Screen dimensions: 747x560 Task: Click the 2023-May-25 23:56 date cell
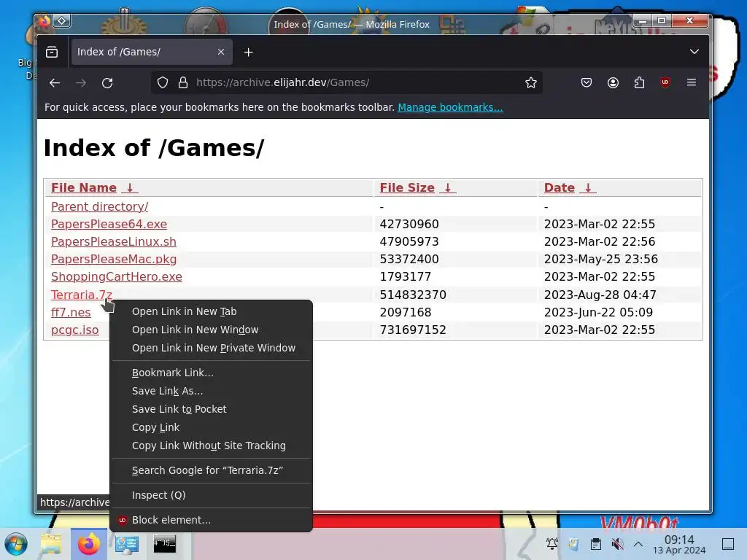(601, 260)
